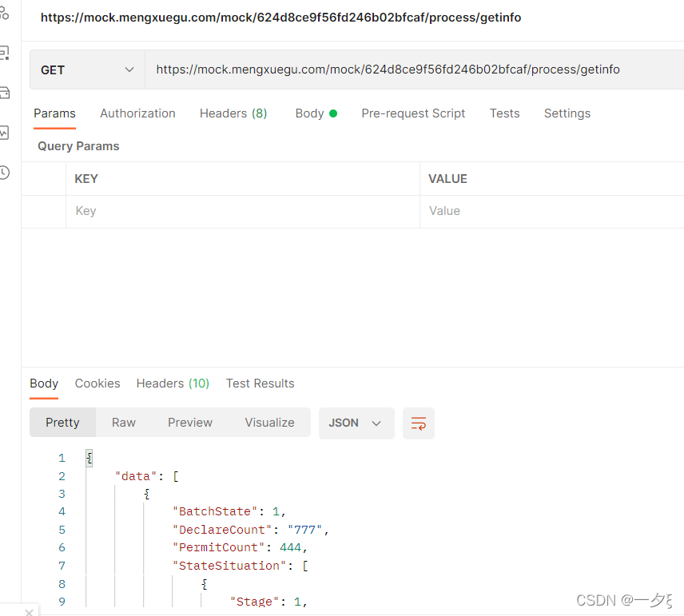This screenshot has height=616, width=684.
Task: Expand the JSON format dropdown
Action: (356, 423)
